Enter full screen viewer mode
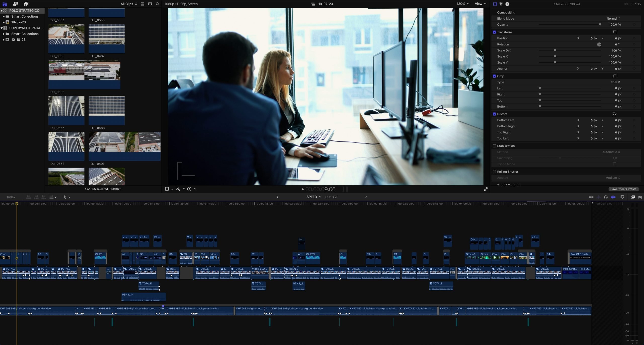 pos(486,189)
